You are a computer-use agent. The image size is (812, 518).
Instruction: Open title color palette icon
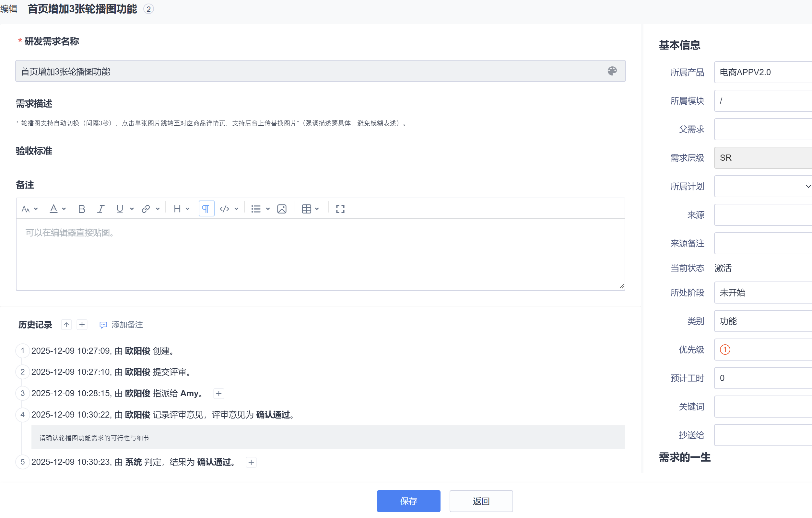612,71
